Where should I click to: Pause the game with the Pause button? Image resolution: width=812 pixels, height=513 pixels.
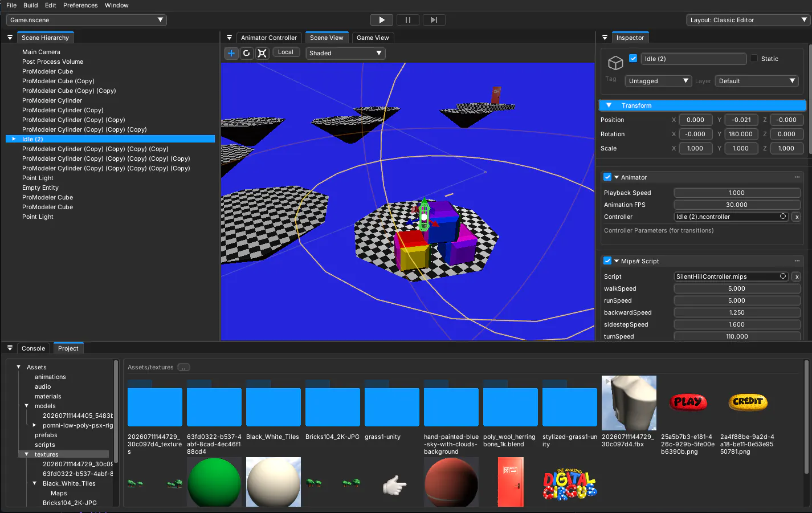tap(408, 20)
